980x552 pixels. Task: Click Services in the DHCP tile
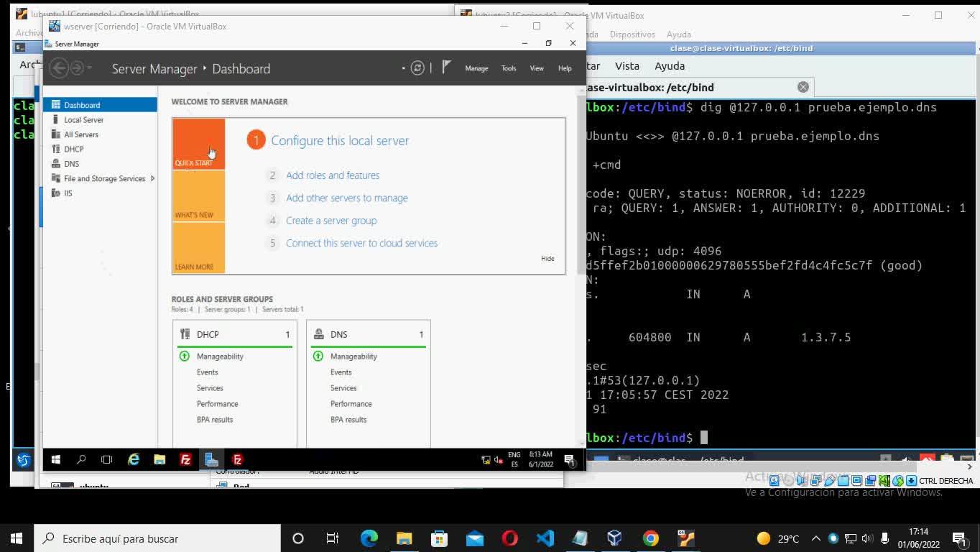pyautogui.click(x=210, y=388)
